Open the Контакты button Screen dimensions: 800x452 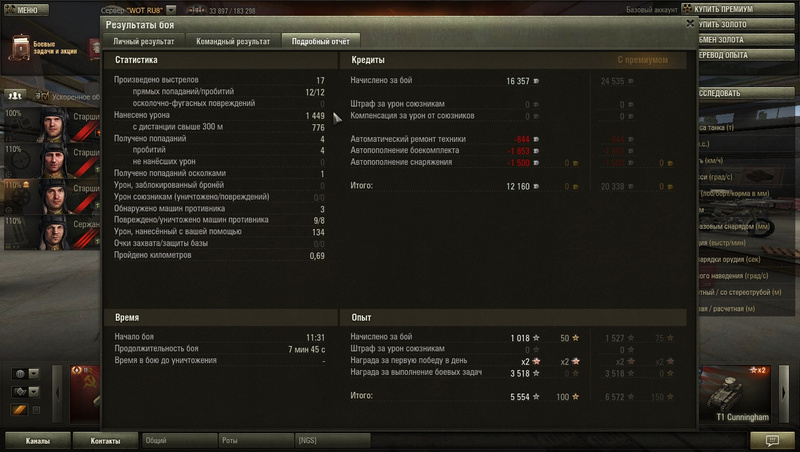[x=105, y=441]
